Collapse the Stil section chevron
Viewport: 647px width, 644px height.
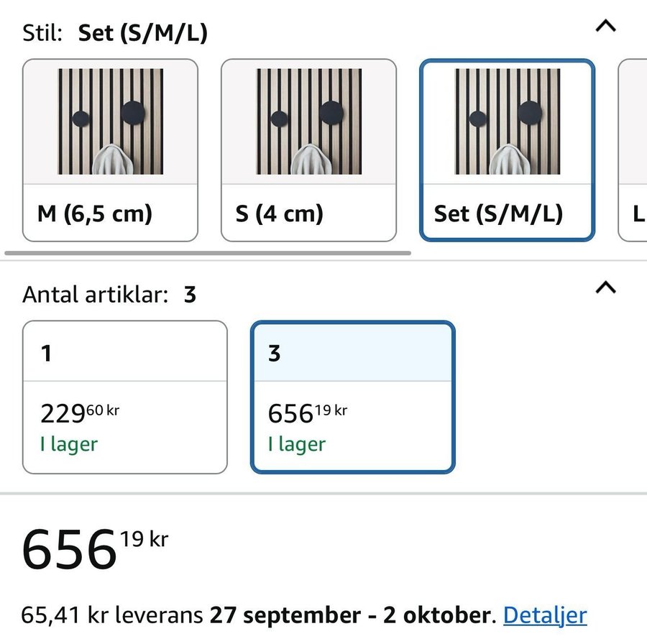click(x=605, y=27)
